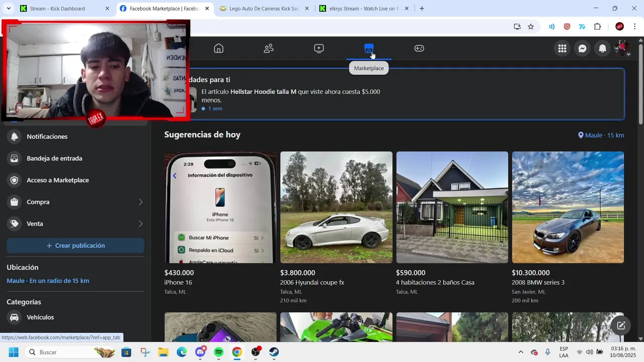This screenshot has height=362, width=644.
Task: Click the Crear publicación button
Action: [75, 245]
